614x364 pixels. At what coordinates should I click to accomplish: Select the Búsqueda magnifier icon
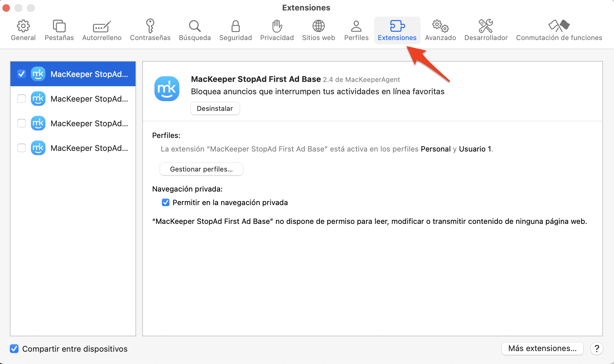coord(195,26)
